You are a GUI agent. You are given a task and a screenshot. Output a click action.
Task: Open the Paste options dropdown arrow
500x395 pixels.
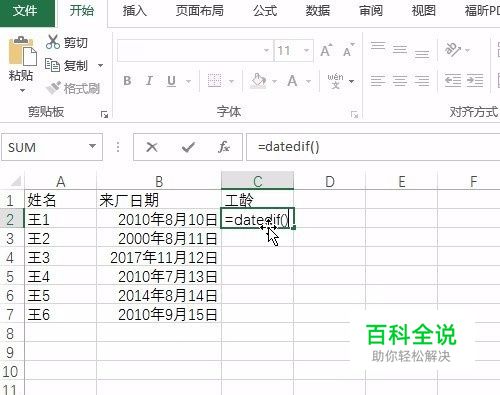point(22,91)
